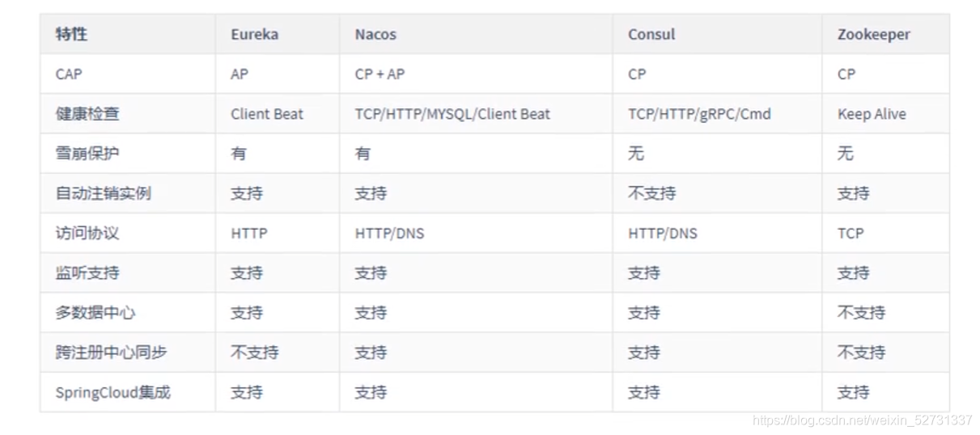Click the AP value for Eureka

[240, 74]
